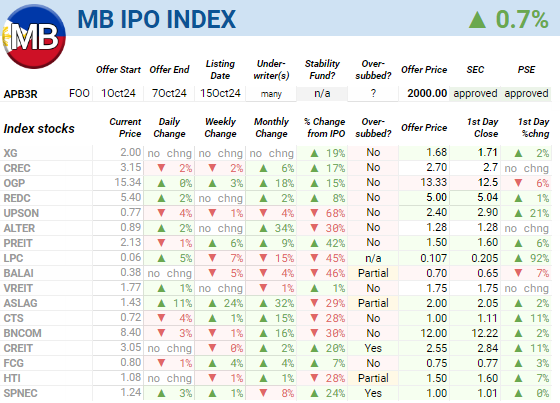Click FCG weekly change green up arrow
This screenshot has width=560, height=403.
coord(212,363)
